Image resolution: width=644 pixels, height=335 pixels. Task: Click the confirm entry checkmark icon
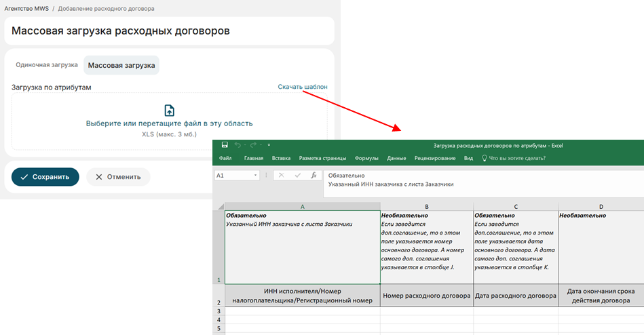(x=297, y=175)
